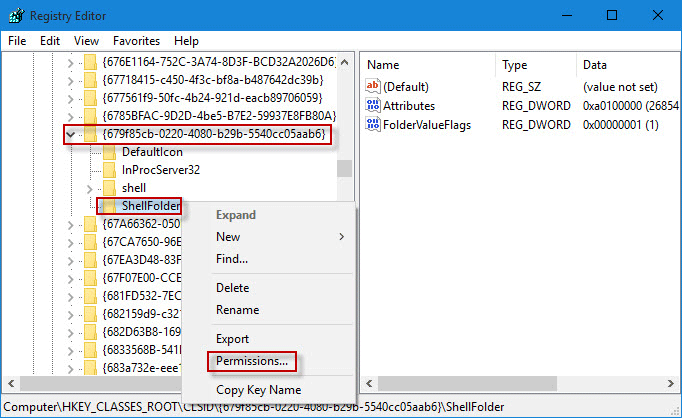
Task: Expand the {67A66362-050 key
Action: tap(70, 225)
